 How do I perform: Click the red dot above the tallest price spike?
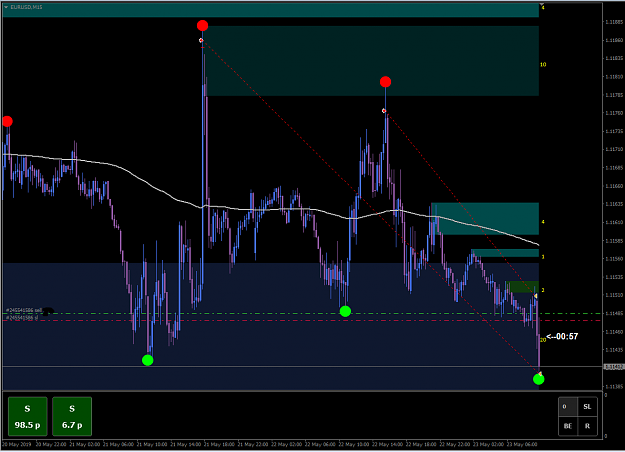202,26
